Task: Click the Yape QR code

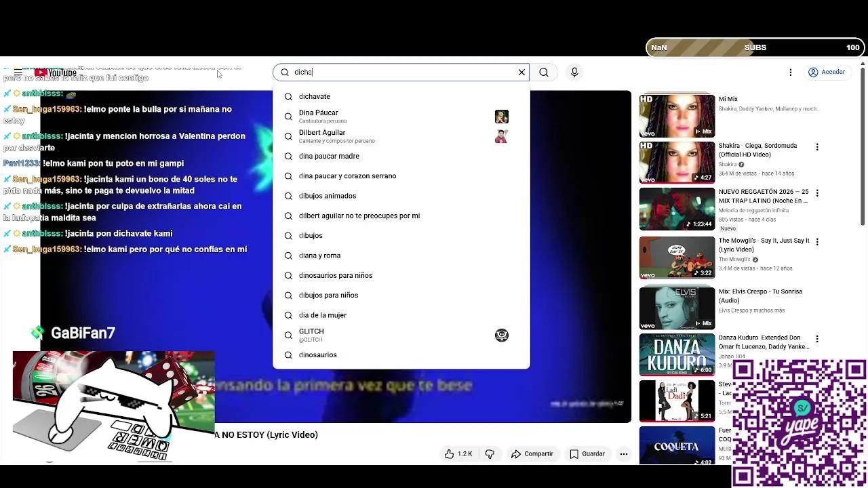Action: click(x=800, y=423)
